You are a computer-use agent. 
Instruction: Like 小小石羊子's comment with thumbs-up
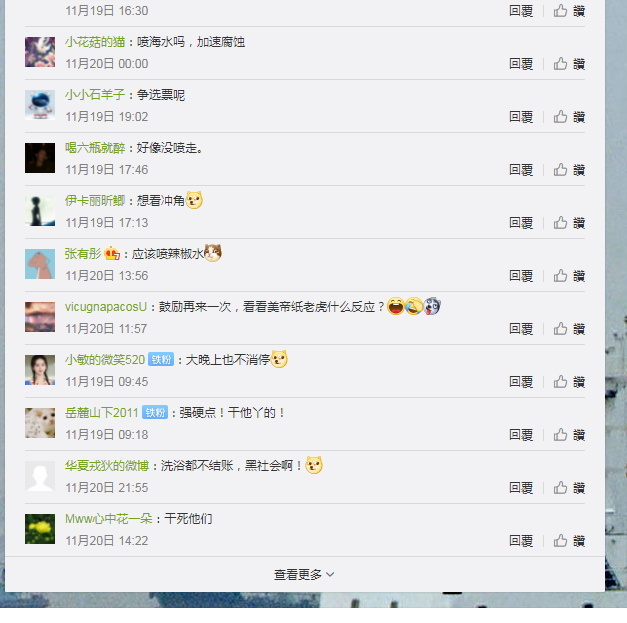coord(569,117)
